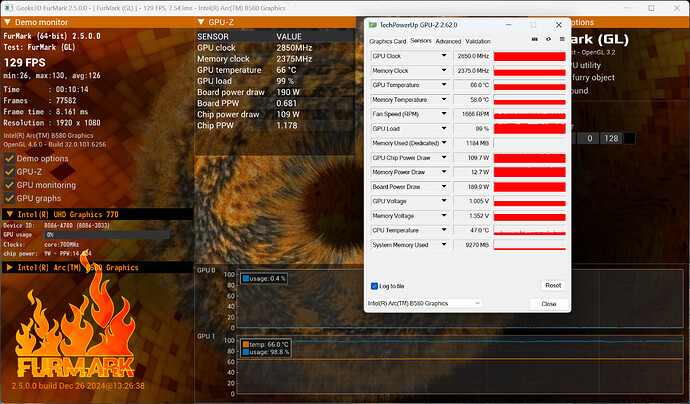The width and height of the screenshot is (690, 404).
Task: Switch to the Graphics Card tab
Action: tap(387, 41)
